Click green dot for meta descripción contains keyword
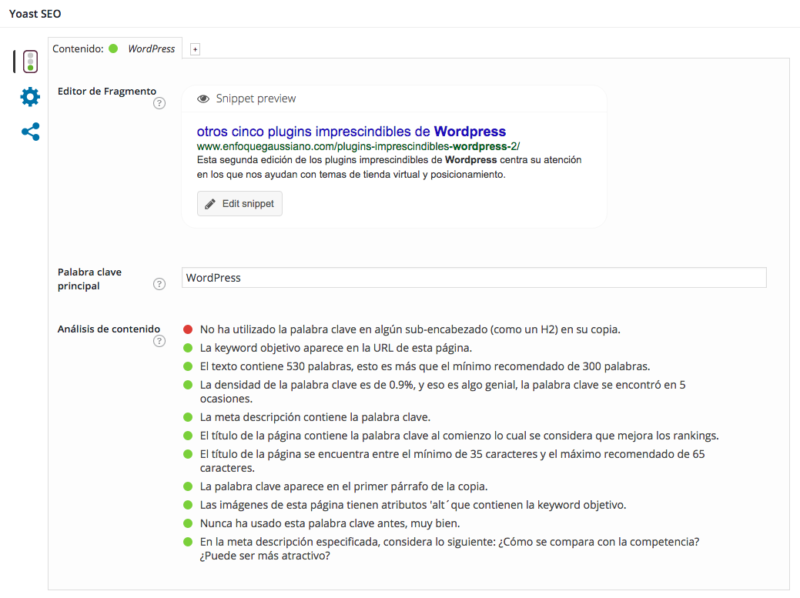The image size is (800, 598). pyautogui.click(x=188, y=417)
